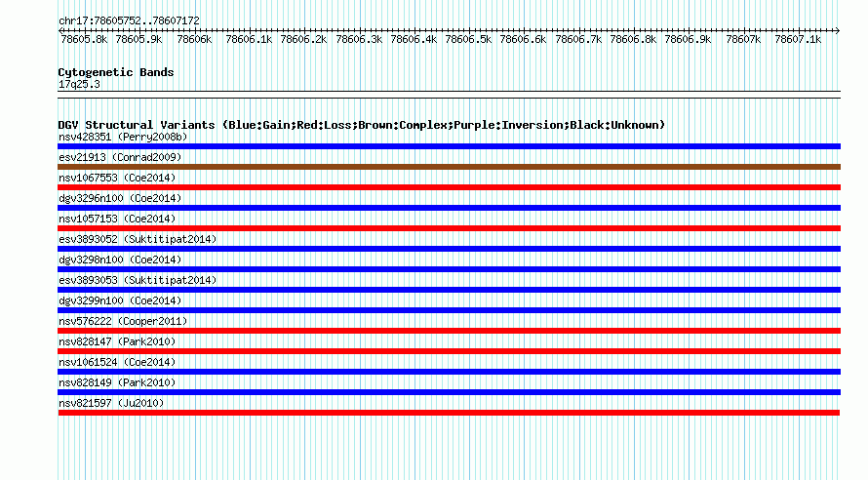Click the red bar under nsv828147
868x480 pixels.
[x=449, y=351]
